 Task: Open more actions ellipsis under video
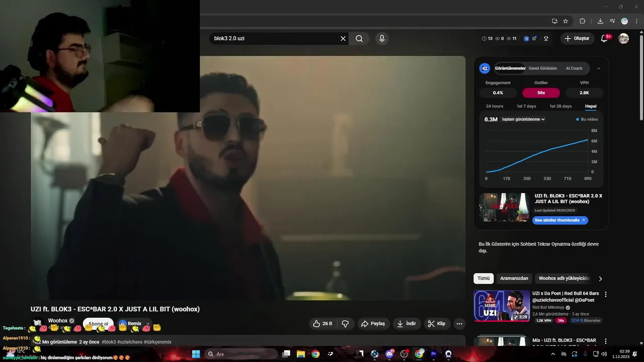459,324
